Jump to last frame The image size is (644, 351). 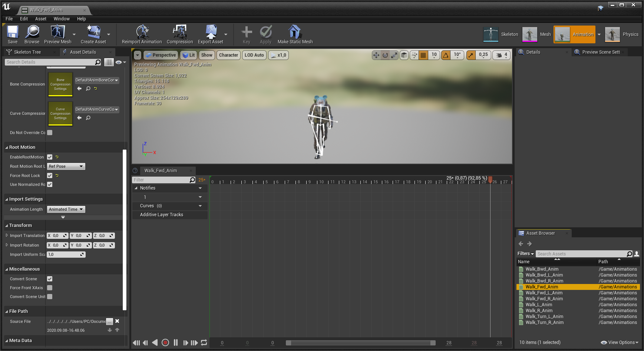point(194,343)
